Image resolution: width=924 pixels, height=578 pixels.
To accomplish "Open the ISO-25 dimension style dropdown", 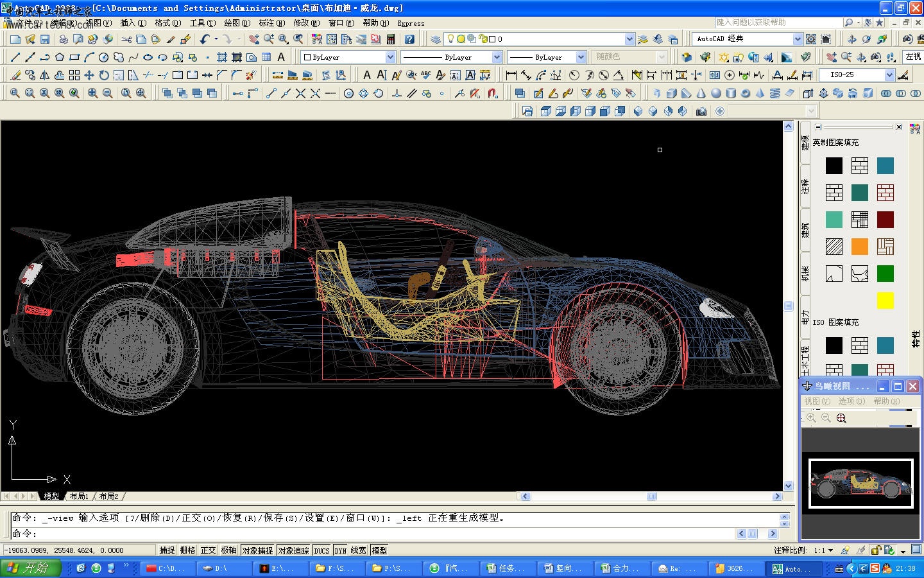I will [x=889, y=75].
